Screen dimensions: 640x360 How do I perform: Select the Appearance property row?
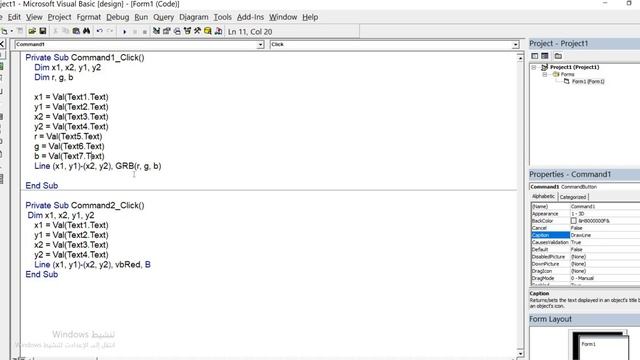click(x=585, y=214)
